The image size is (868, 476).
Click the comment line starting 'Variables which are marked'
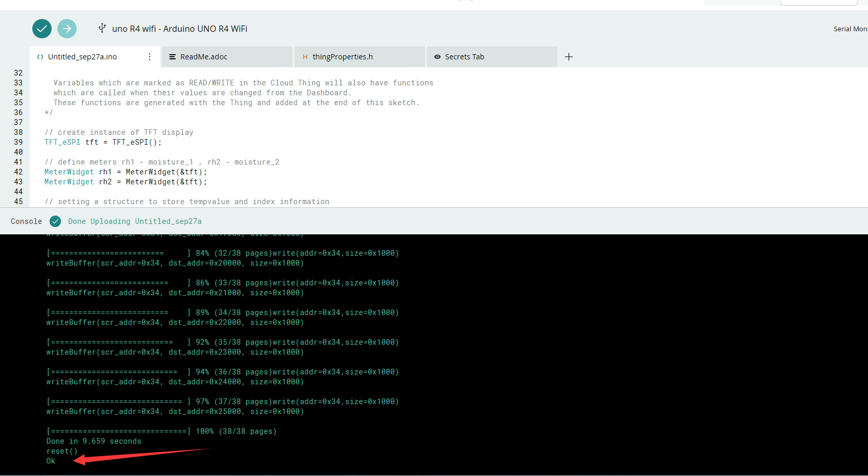[x=243, y=83]
